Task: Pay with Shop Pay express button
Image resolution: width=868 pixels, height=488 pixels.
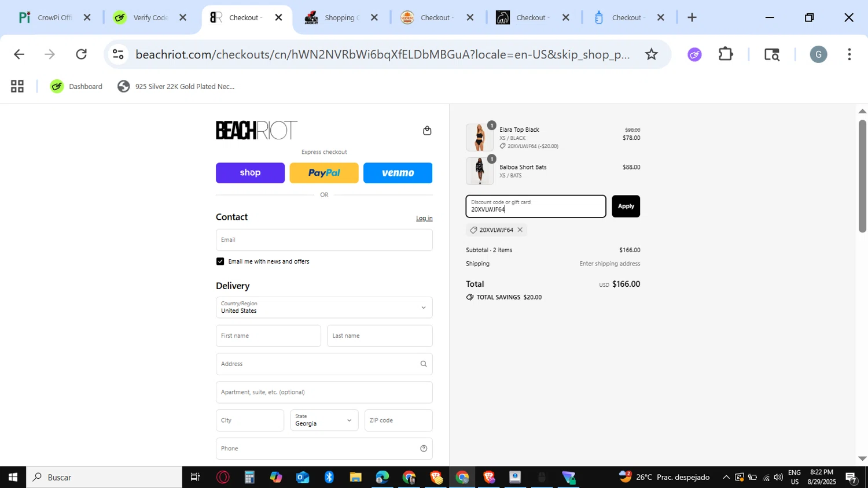Action: (250, 173)
